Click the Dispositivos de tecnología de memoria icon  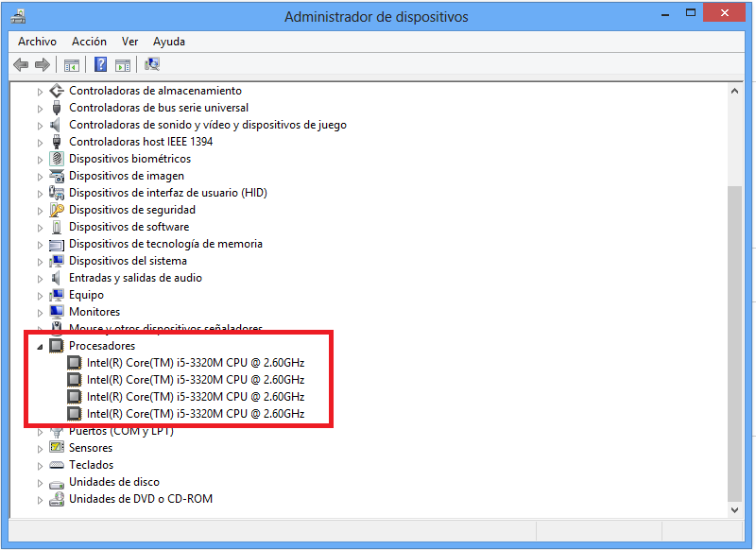[x=57, y=245]
